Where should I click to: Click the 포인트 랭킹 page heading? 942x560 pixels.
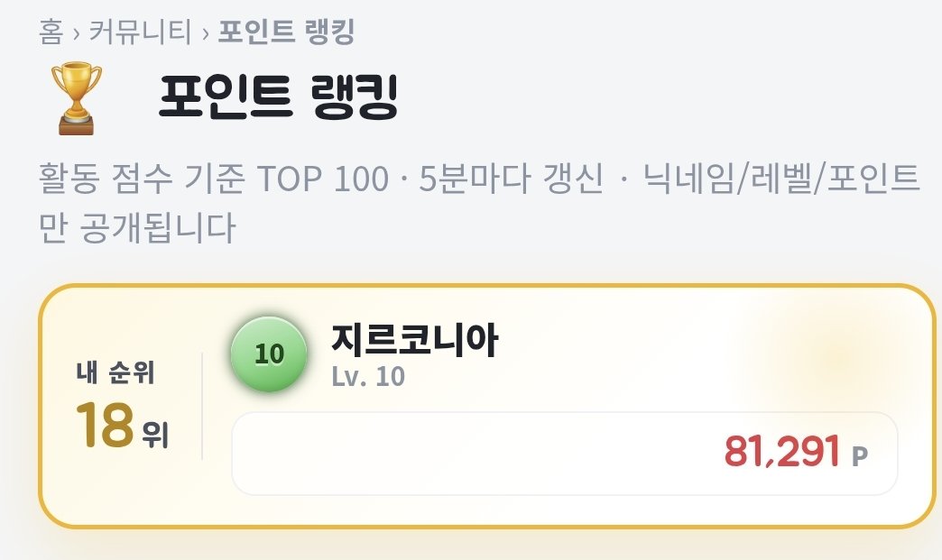click(x=279, y=96)
